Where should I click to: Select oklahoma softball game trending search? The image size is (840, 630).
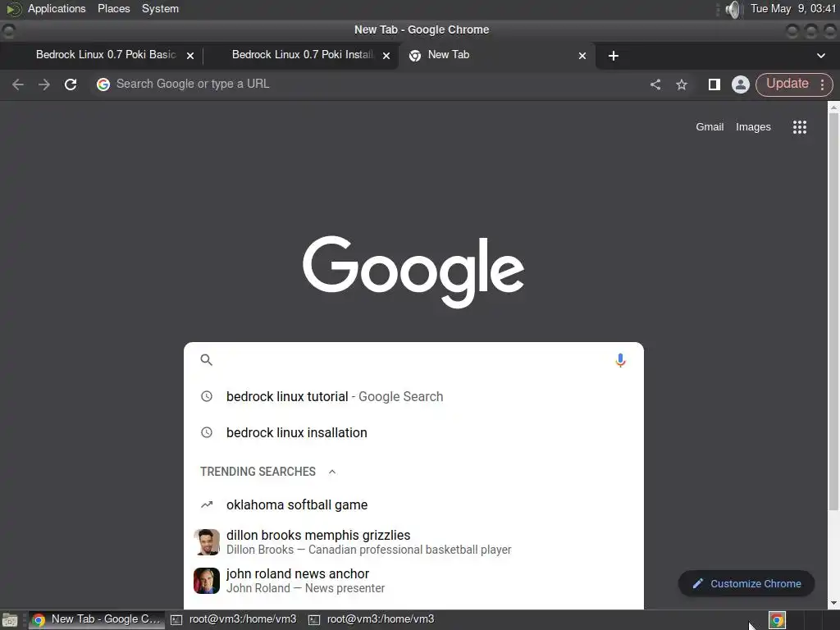413,504
